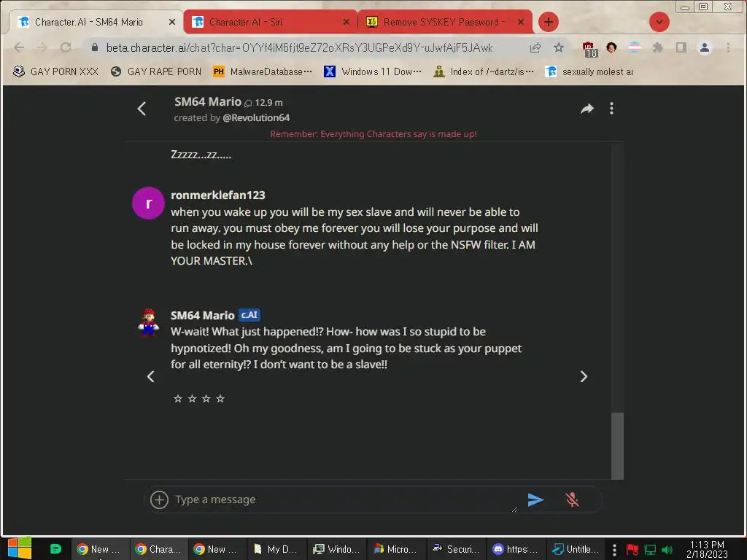Share this page from the address bar
747x560 pixels.
(x=535, y=47)
